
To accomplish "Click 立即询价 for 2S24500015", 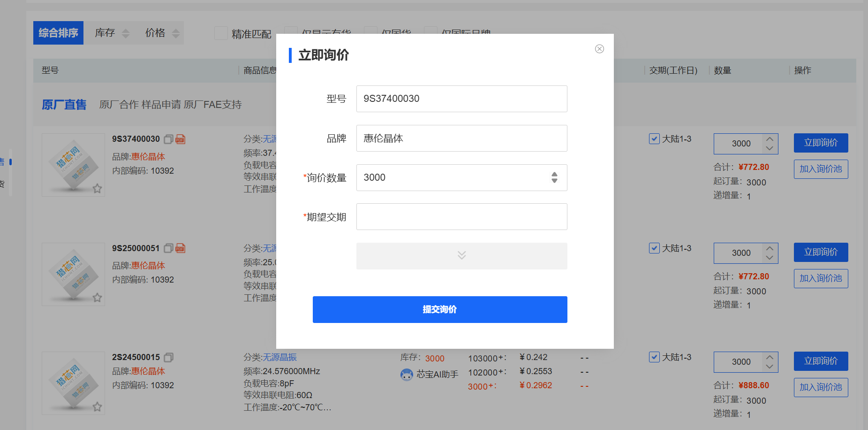I will coord(821,361).
